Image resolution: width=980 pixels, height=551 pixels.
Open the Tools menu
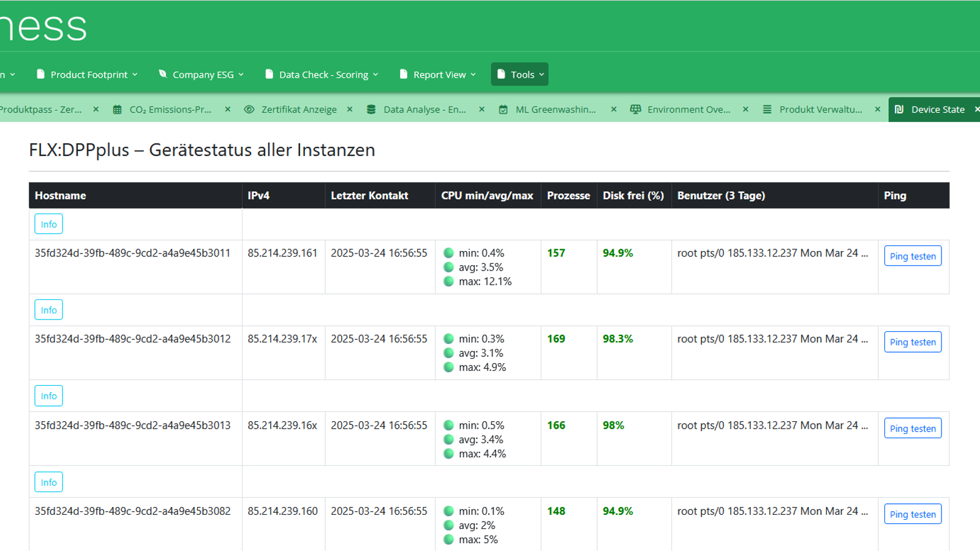519,74
